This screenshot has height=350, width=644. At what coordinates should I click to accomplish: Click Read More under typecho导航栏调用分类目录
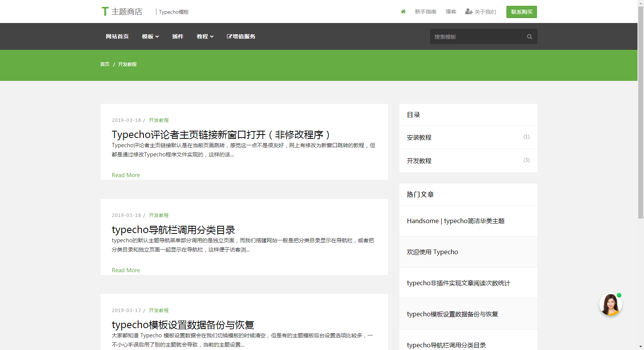pyautogui.click(x=126, y=270)
